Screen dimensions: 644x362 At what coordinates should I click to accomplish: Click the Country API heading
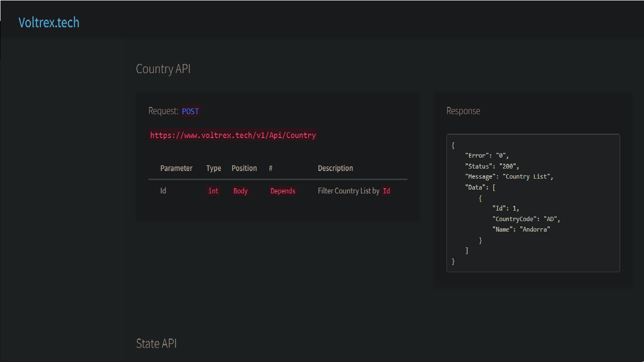pos(163,69)
